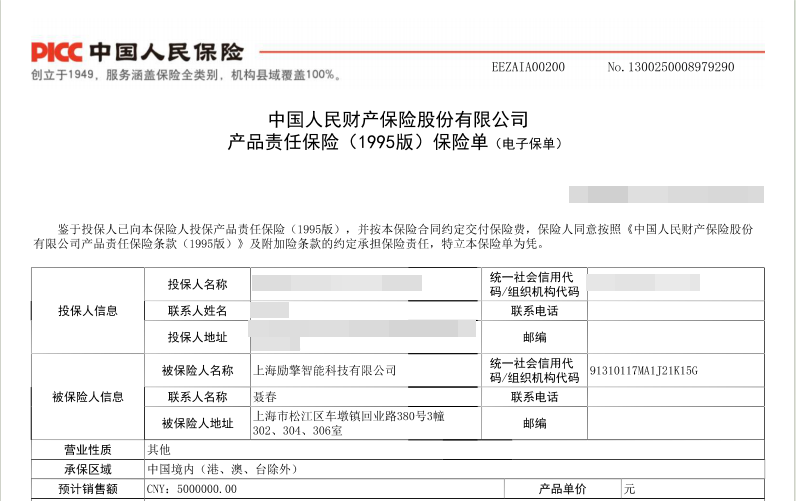The image size is (796, 501).
Task: Select the 承保区域 value 中国境内
Action: coord(222,468)
